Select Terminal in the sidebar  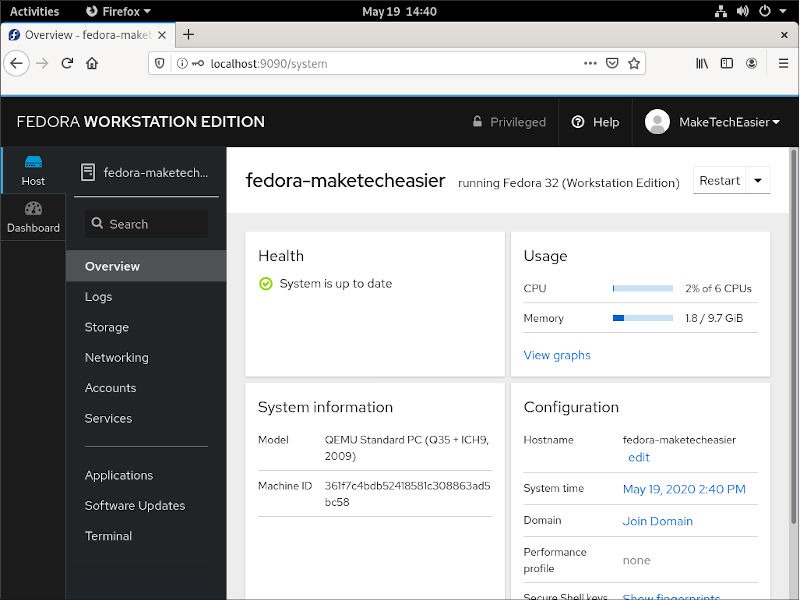point(108,536)
